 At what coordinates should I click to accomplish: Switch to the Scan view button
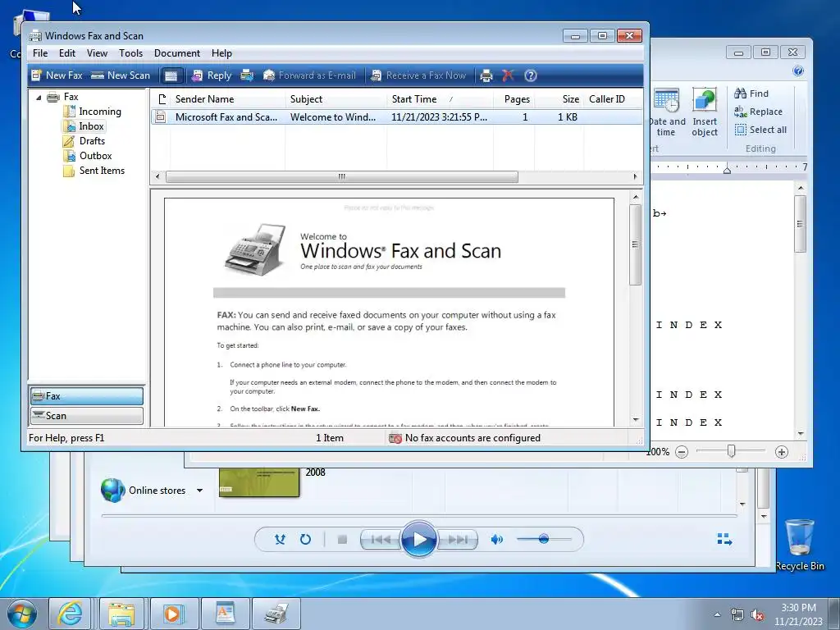[87, 416]
